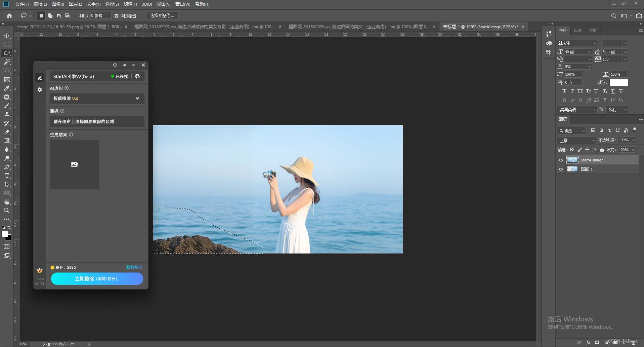Select the Horizontal Type tool
This screenshot has height=347, width=644.
click(7, 176)
